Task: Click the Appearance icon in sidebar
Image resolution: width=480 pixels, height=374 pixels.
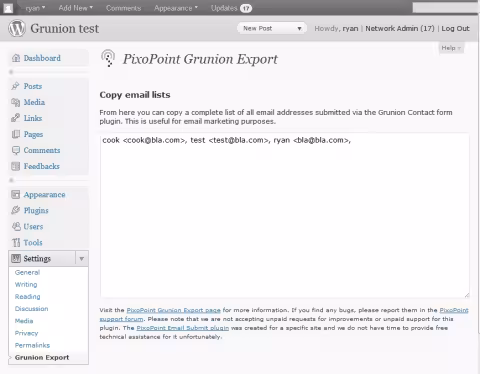Action: [15, 194]
